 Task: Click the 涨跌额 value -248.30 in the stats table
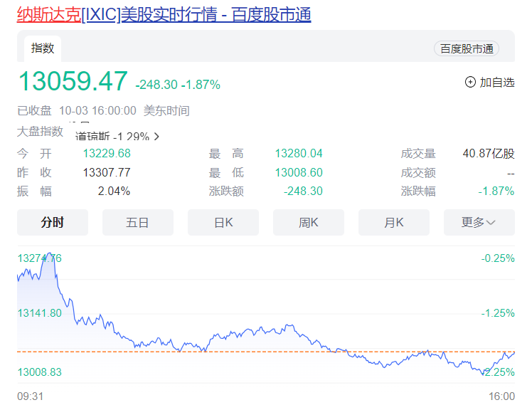[303, 191]
